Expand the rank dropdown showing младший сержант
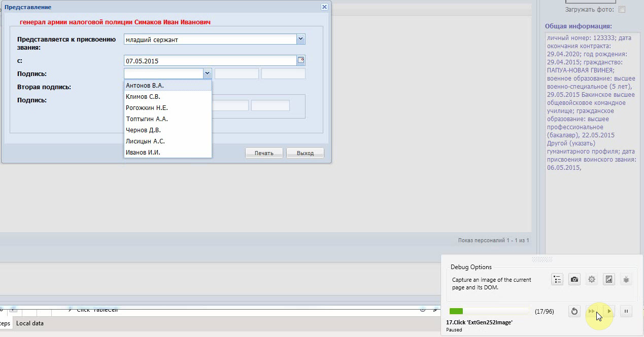This screenshot has height=337, width=644. pyautogui.click(x=301, y=39)
